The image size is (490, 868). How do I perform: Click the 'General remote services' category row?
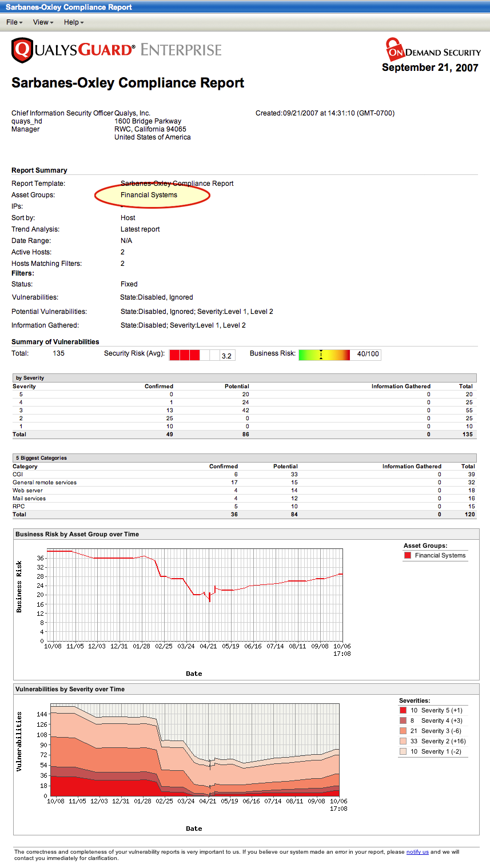click(x=245, y=483)
